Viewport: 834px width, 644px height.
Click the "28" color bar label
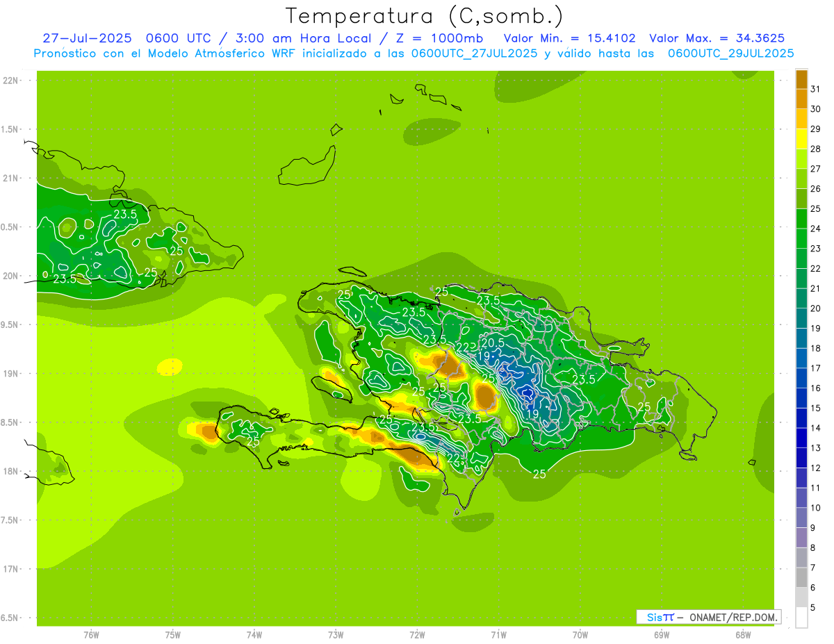tap(815, 149)
